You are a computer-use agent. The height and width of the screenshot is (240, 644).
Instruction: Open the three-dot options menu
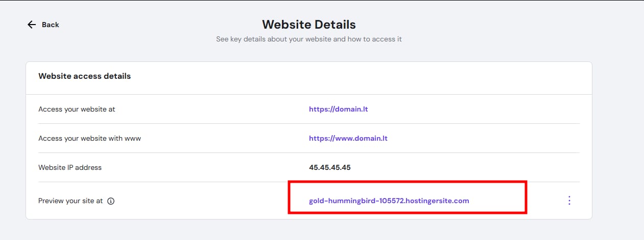(569, 201)
